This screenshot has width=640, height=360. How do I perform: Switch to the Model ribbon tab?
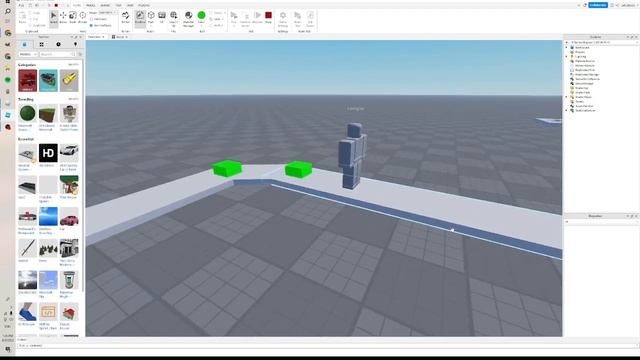(x=91, y=5)
